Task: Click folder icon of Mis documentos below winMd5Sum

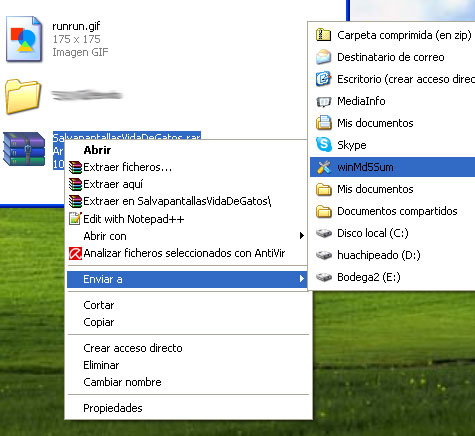Action: (x=323, y=189)
